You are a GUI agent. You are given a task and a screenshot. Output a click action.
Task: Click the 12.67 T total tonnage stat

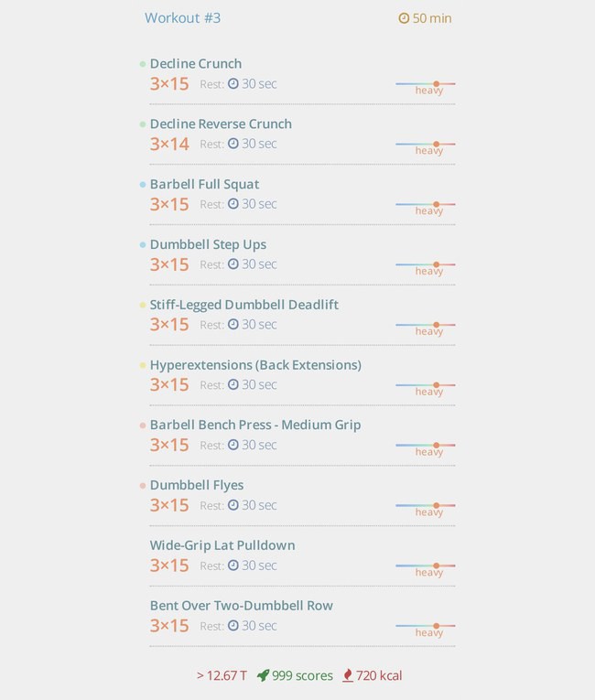[222, 675]
